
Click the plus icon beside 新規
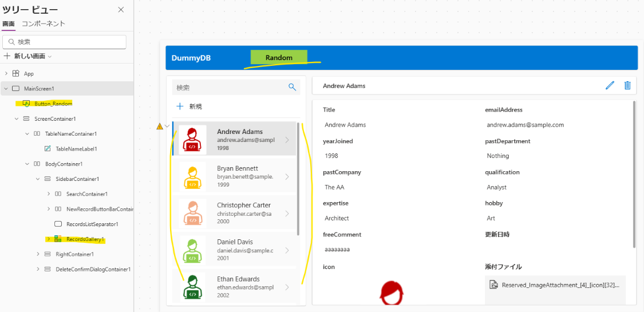(180, 106)
